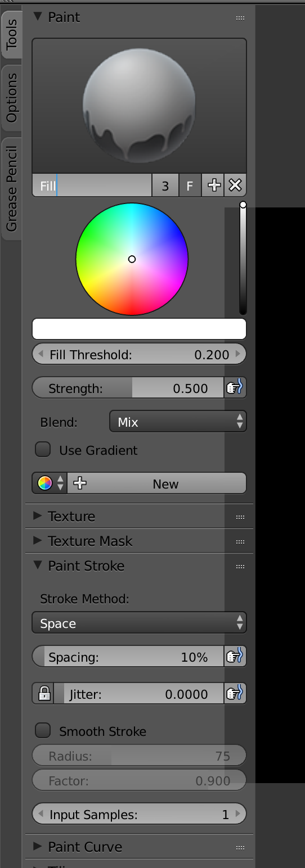Switch to the Options tab
Image resolution: width=305 pixels, height=868 pixels.
click(x=11, y=97)
